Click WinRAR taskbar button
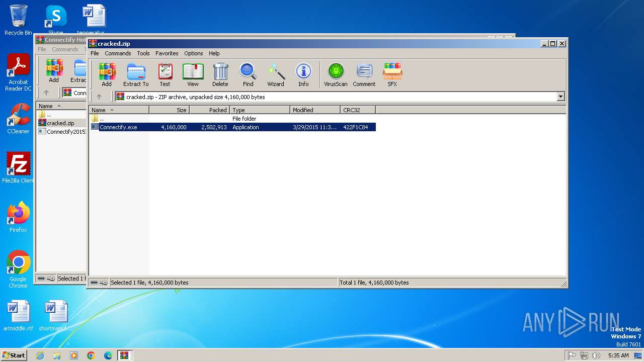The height and width of the screenshot is (362, 644). tap(125, 355)
